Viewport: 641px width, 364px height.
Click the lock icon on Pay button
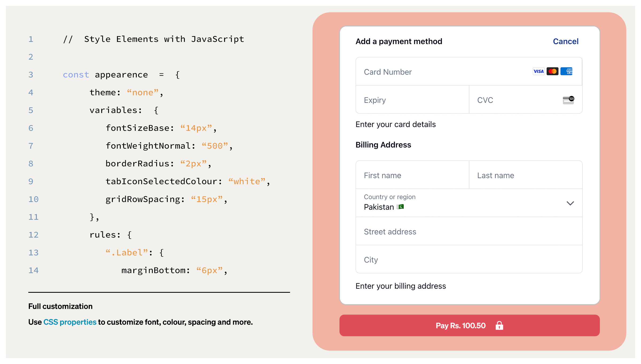pos(499,326)
